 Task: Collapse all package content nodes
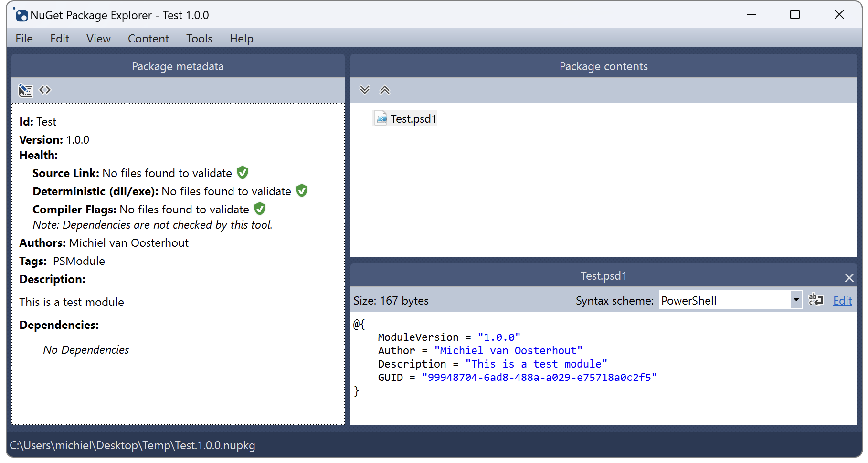(x=385, y=90)
